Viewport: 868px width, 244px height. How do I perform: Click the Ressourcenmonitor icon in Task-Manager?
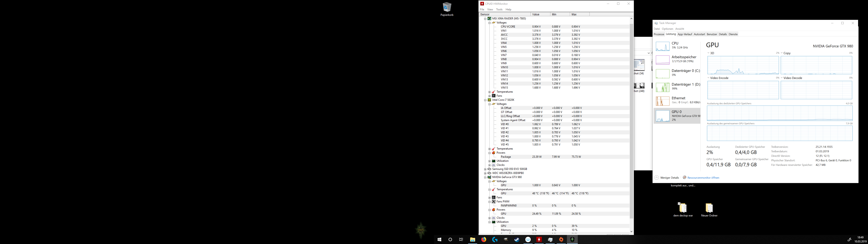[684, 178]
